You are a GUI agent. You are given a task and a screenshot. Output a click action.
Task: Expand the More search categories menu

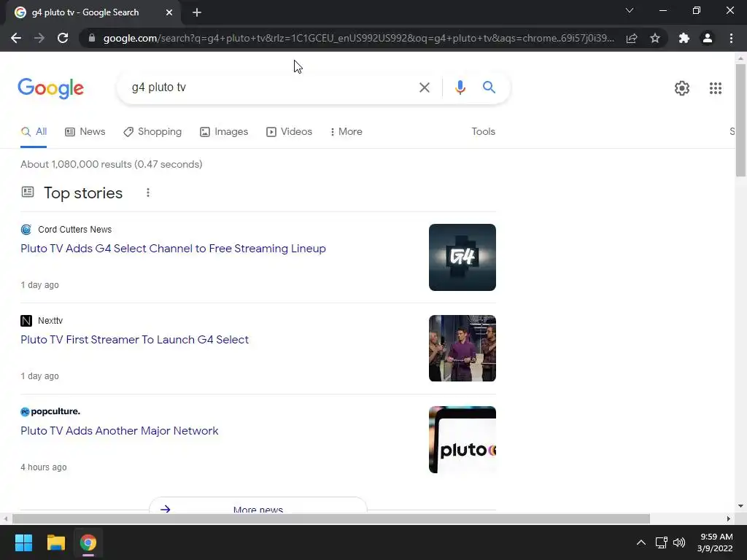pos(347,132)
